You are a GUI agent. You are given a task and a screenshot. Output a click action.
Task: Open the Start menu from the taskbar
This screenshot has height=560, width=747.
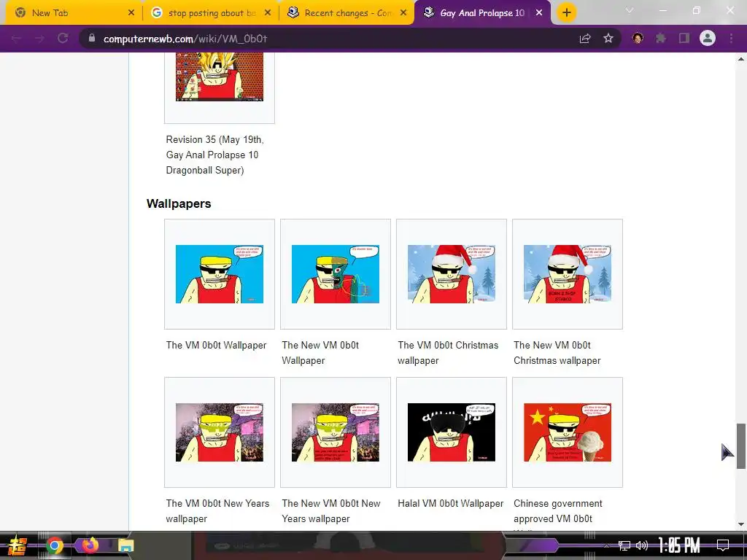coord(17,545)
